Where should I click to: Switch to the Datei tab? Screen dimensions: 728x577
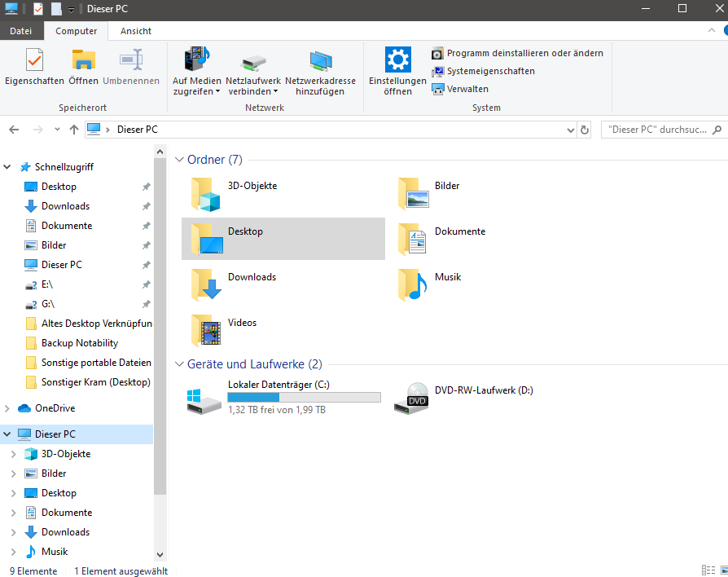[x=21, y=31]
